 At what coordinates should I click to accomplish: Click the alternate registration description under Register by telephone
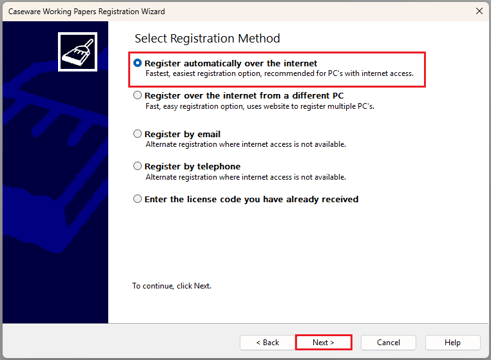(246, 177)
